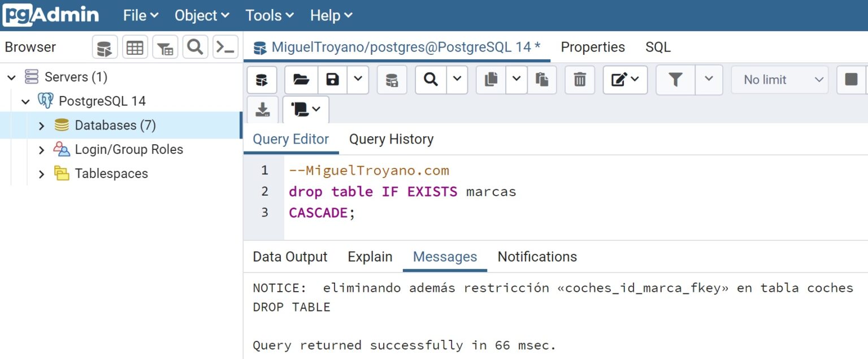868x359 pixels.
Task: Switch to the Notifications tab
Action: pos(537,257)
